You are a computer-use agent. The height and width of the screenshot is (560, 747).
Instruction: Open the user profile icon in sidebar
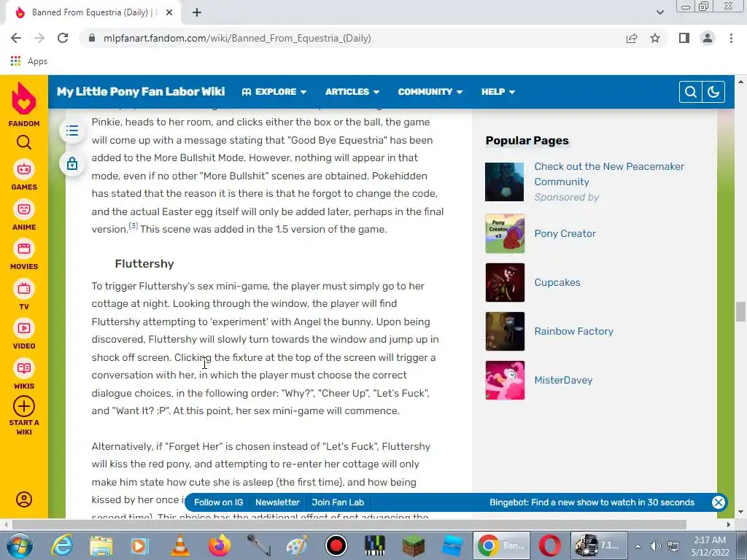24,499
